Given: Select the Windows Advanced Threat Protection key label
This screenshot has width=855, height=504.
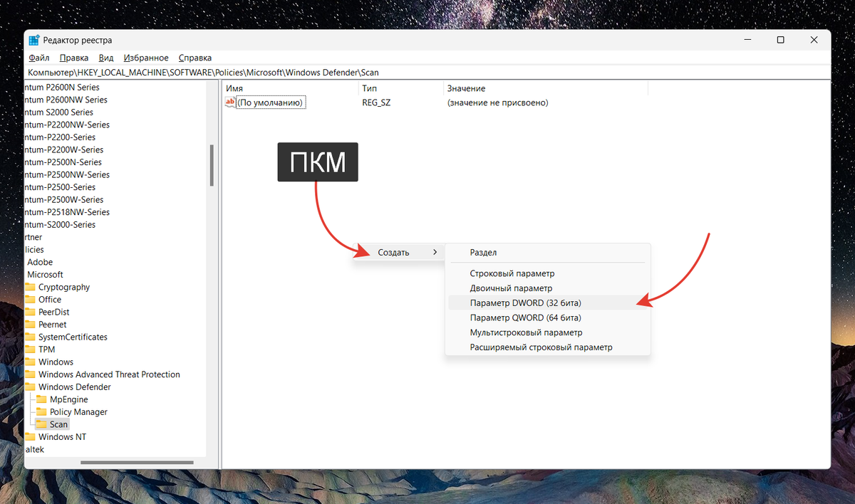Looking at the screenshot, I should pos(109,374).
